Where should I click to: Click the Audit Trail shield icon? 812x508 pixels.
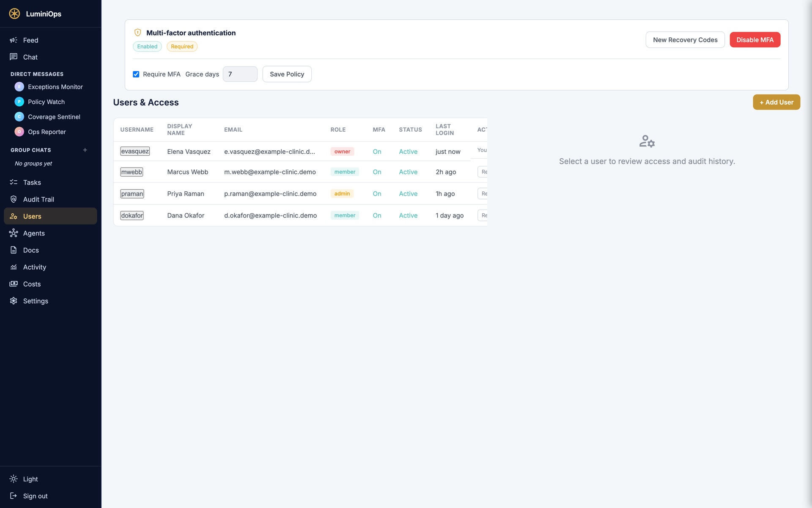14,199
